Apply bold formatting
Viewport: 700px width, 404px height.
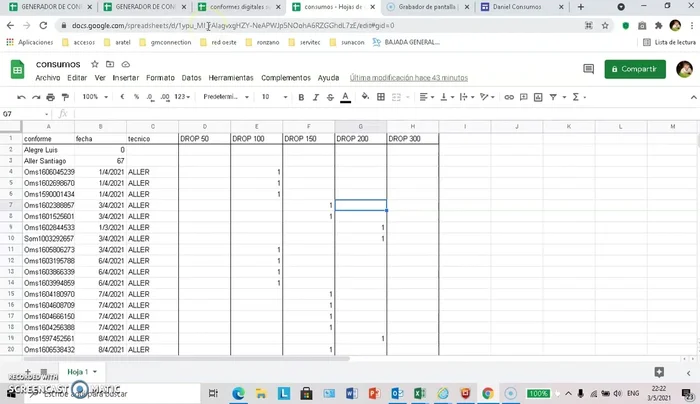[299, 97]
